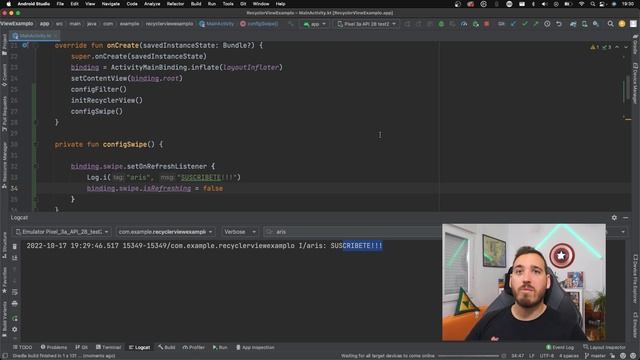Viewport: 640px width, 360px height.
Task: Select the MainActivity.kt editor tab
Action: click(x=36, y=36)
